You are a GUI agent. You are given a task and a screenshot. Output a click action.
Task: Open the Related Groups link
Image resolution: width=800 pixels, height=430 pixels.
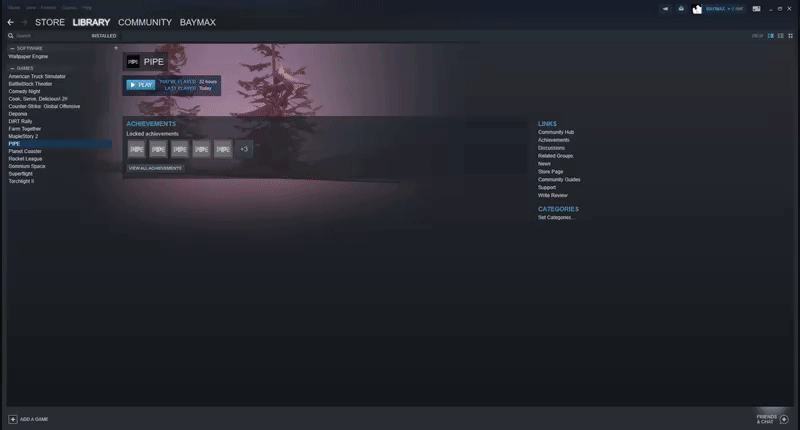tap(555, 156)
